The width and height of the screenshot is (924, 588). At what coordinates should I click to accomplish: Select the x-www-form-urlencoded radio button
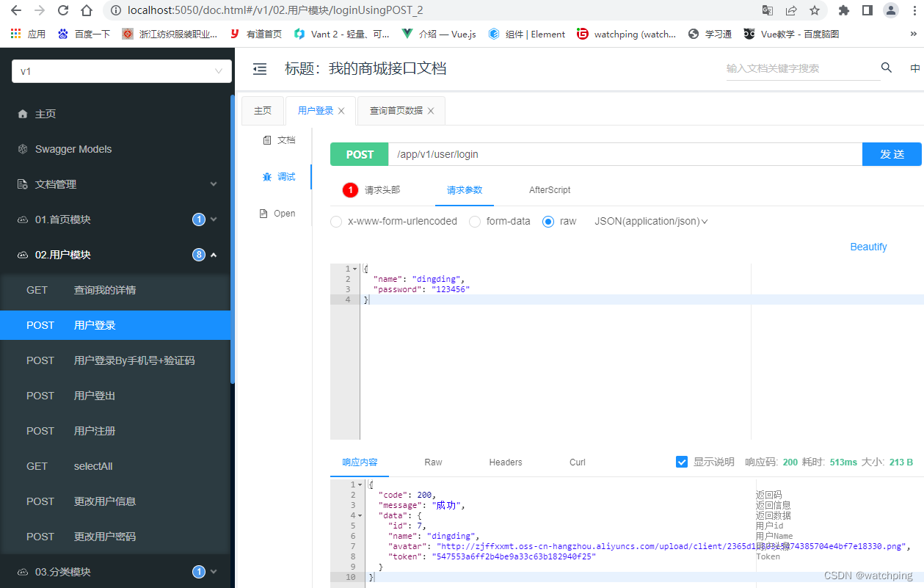(336, 222)
